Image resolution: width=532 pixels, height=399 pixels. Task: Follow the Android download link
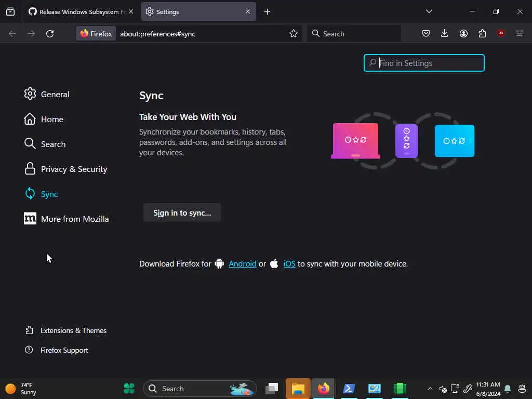[x=242, y=263]
